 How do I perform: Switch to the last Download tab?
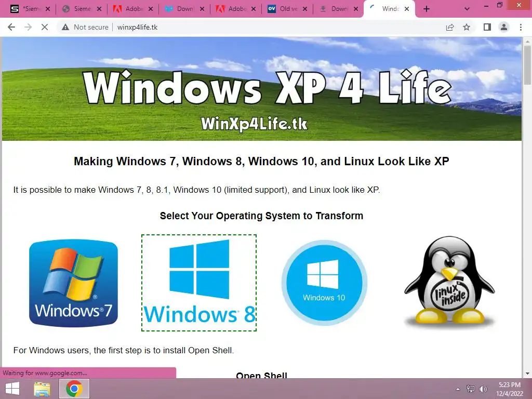tap(339, 9)
